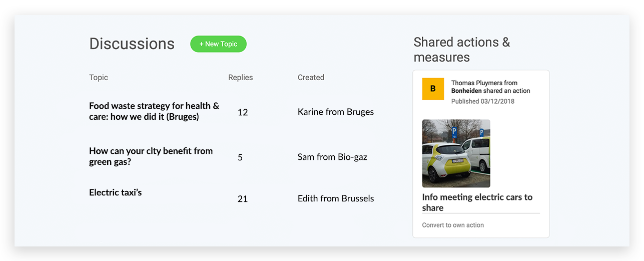Click the Created column header

311,77
